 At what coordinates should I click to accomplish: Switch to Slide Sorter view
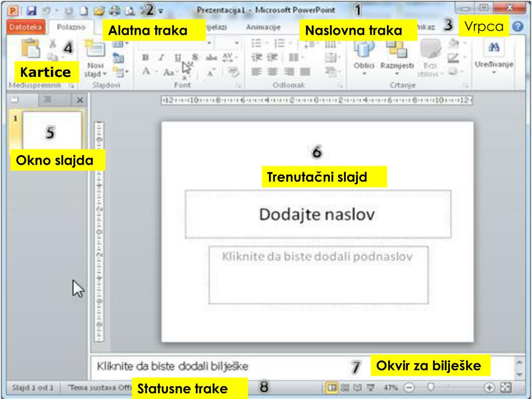(x=345, y=387)
